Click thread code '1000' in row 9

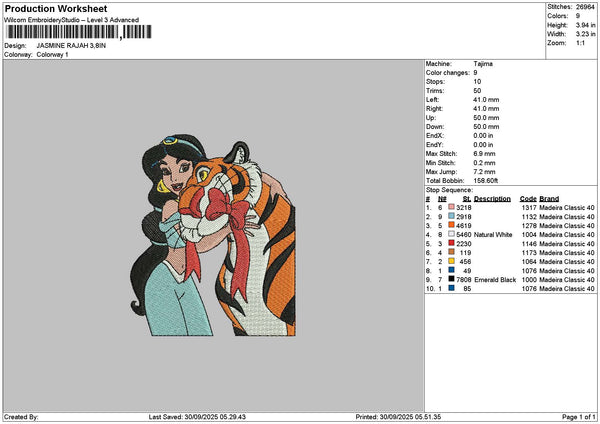click(x=529, y=280)
